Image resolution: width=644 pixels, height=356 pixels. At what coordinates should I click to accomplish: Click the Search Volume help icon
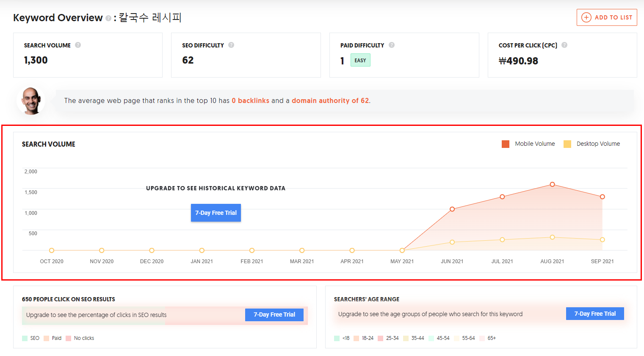78,45
